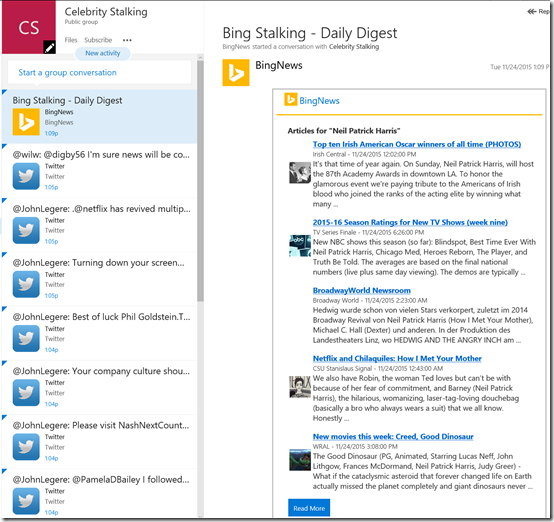554x522 pixels.
Task: Click the reply-all arrow icon at top right
Action: 531,12
